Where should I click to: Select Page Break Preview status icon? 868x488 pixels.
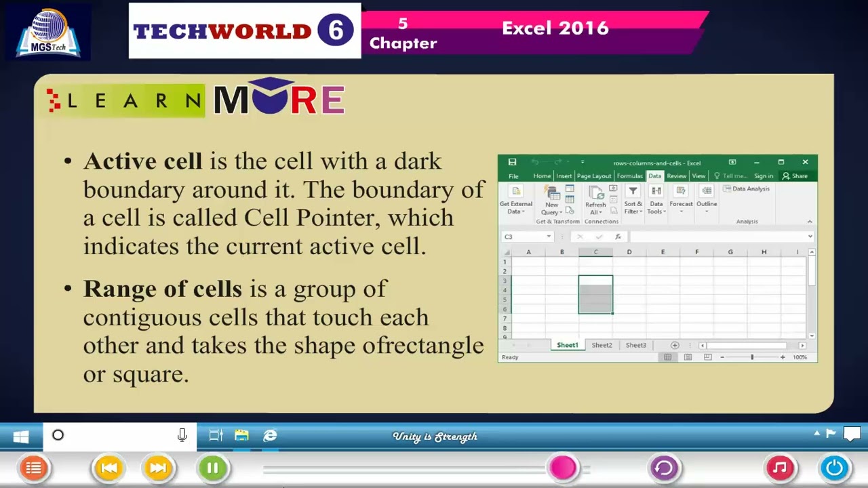(x=707, y=357)
